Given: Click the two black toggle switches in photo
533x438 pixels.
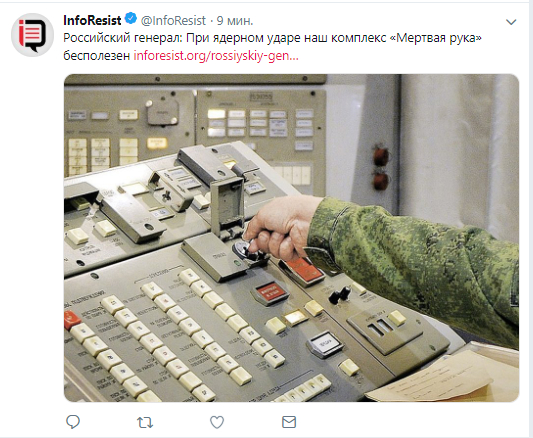Looking at the screenshot, I should pyautogui.click(x=340, y=295).
